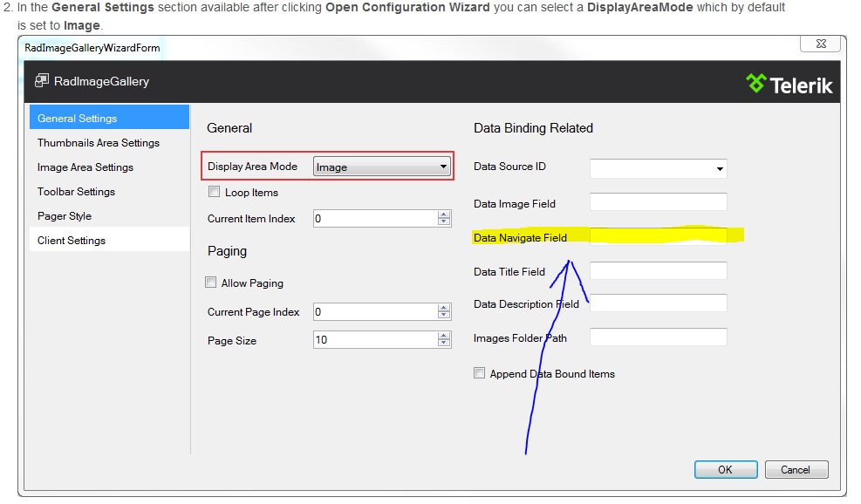Focus the Images Folder Path field
Viewport: 861px width, 504px height.
[658, 337]
